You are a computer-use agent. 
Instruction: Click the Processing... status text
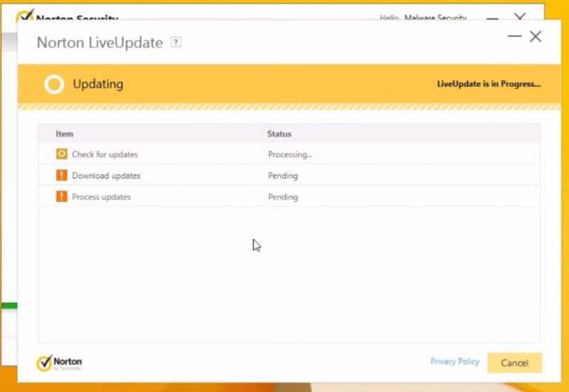(289, 154)
